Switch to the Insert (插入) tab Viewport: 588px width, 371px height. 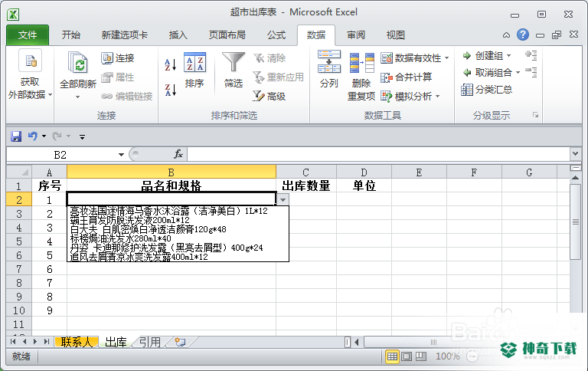pos(178,35)
